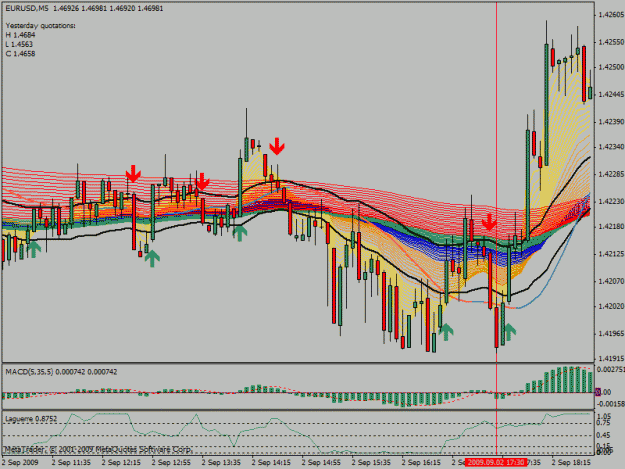Click the '2 Sep 16:15' time label

click(421, 462)
